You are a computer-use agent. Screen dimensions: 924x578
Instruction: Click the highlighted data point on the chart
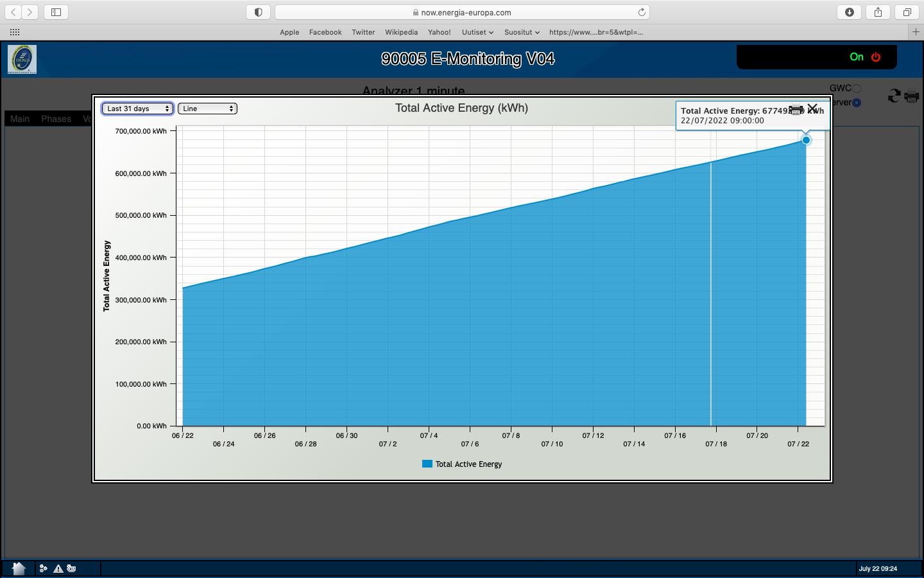806,140
